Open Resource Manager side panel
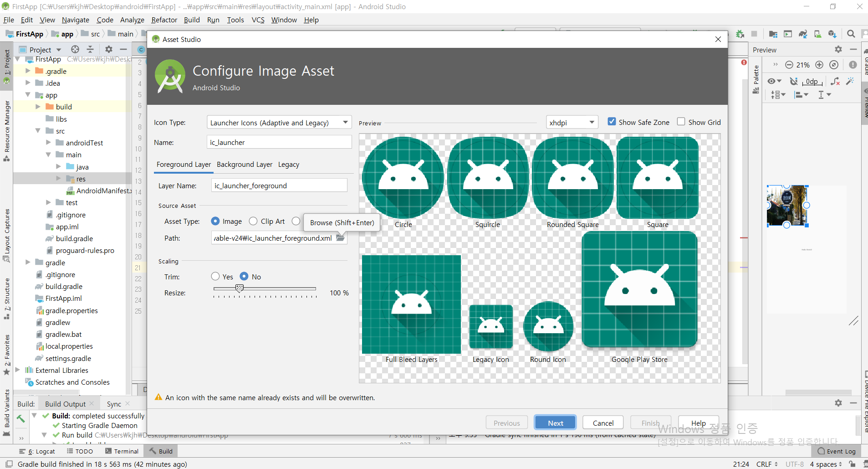 (7, 131)
